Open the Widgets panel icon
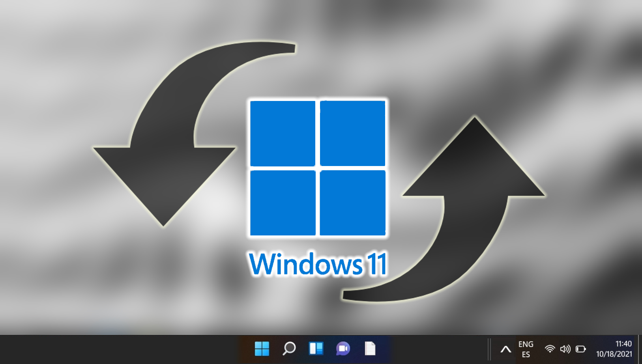642x364 pixels. pyautogui.click(x=316, y=349)
